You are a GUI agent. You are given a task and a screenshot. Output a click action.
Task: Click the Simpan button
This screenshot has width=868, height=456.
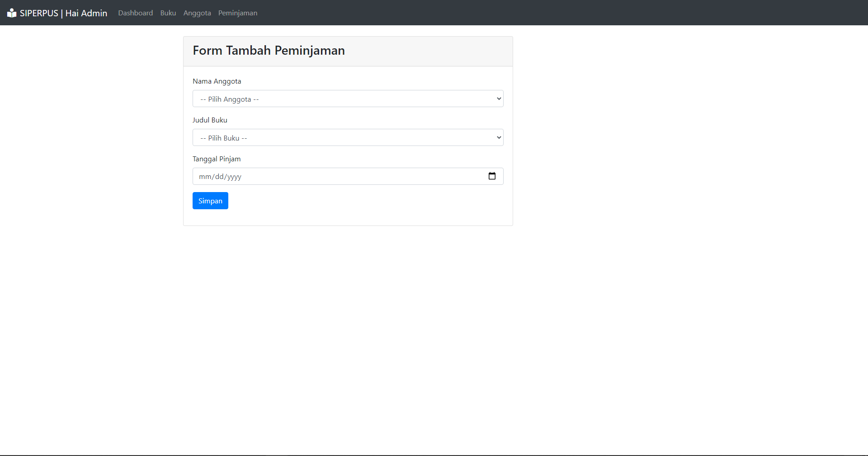[210, 200]
